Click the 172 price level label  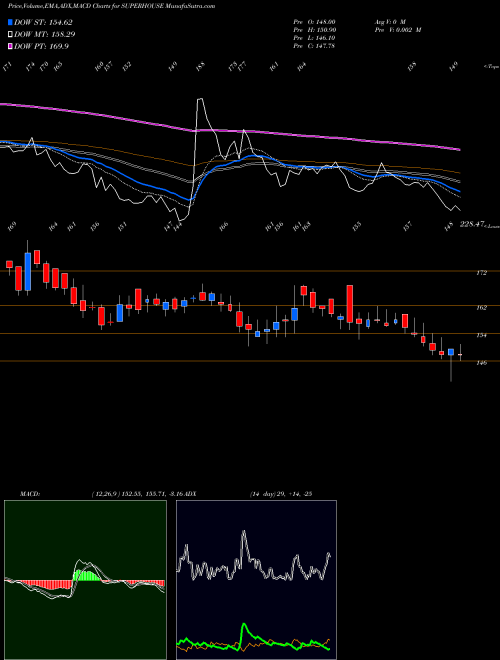coord(481,273)
